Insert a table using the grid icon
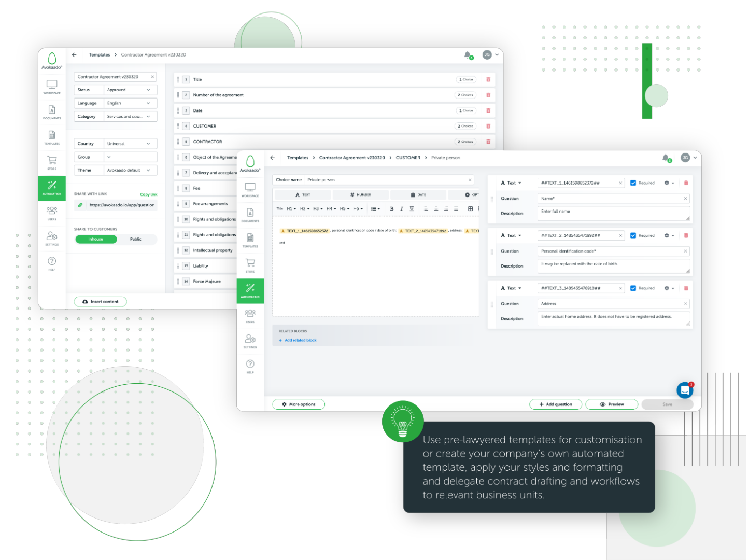The image size is (749, 560). point(470,209)
